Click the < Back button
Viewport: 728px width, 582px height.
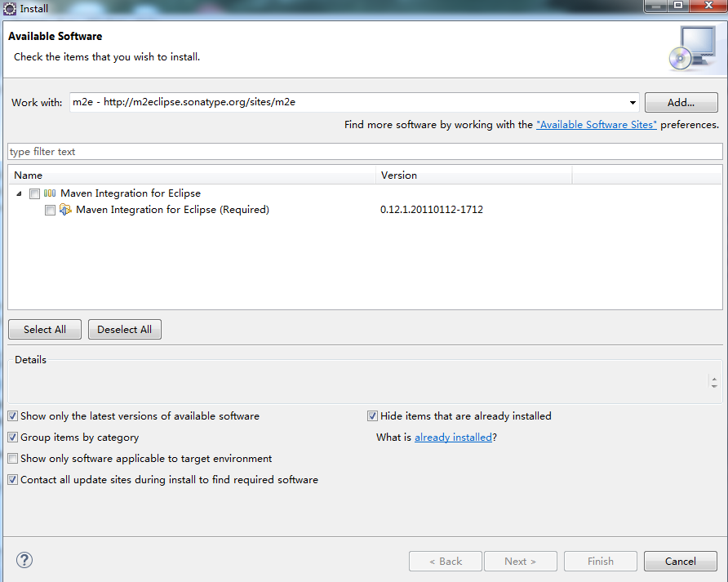[x=446, y=561]
